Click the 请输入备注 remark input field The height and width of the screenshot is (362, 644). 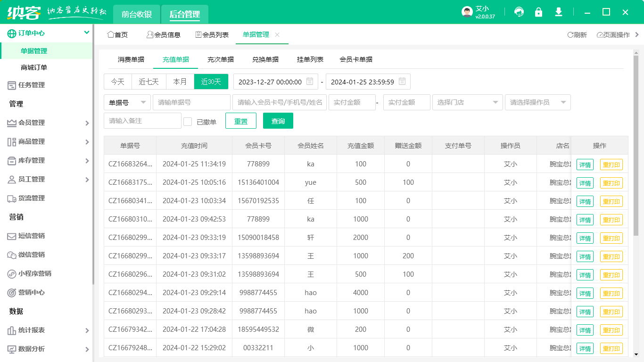point(142,121)
